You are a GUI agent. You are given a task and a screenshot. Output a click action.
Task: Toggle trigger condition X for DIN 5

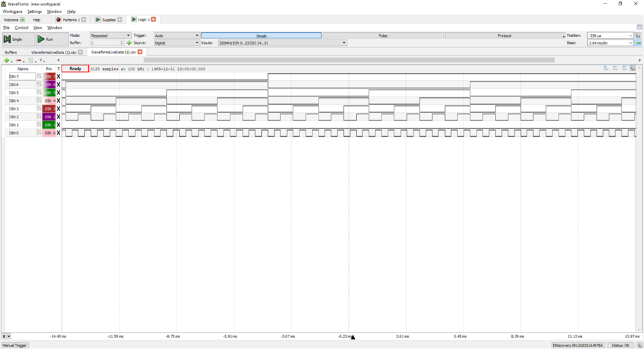58,92
